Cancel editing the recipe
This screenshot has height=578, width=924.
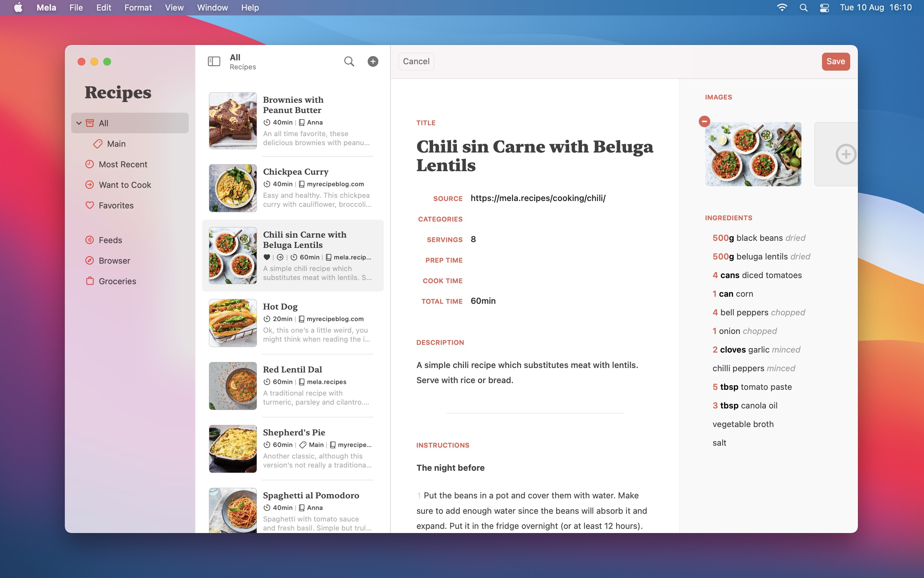(416, 61)
